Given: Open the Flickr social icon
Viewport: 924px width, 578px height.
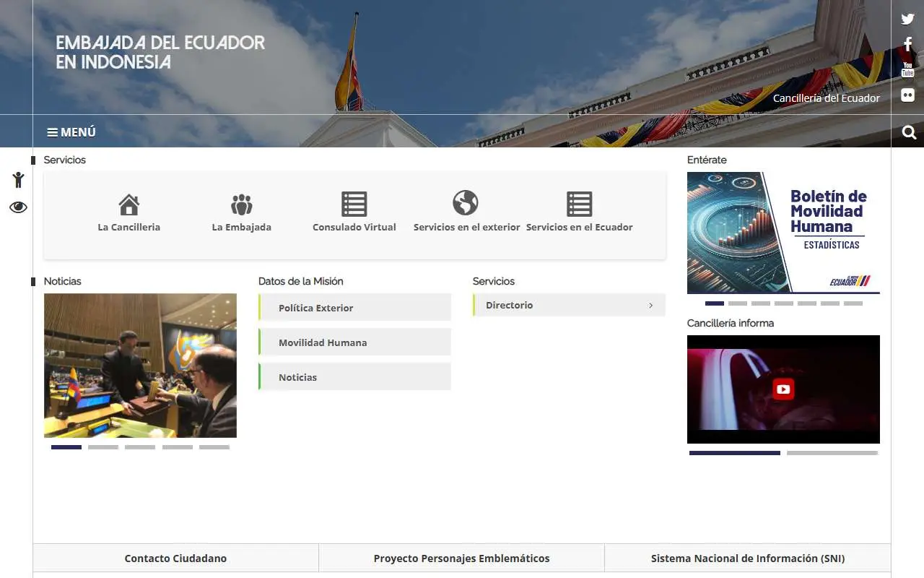Looking at the screenshot, I should point(907,95).
